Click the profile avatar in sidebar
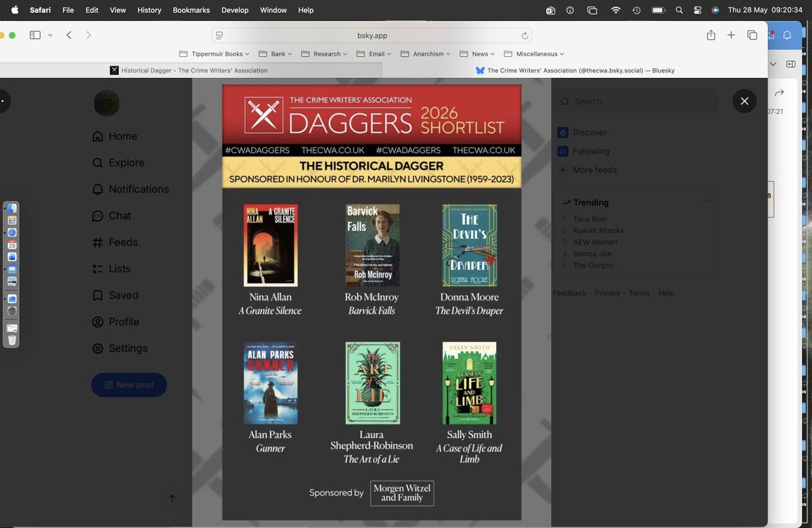 (x=106, y=103)
